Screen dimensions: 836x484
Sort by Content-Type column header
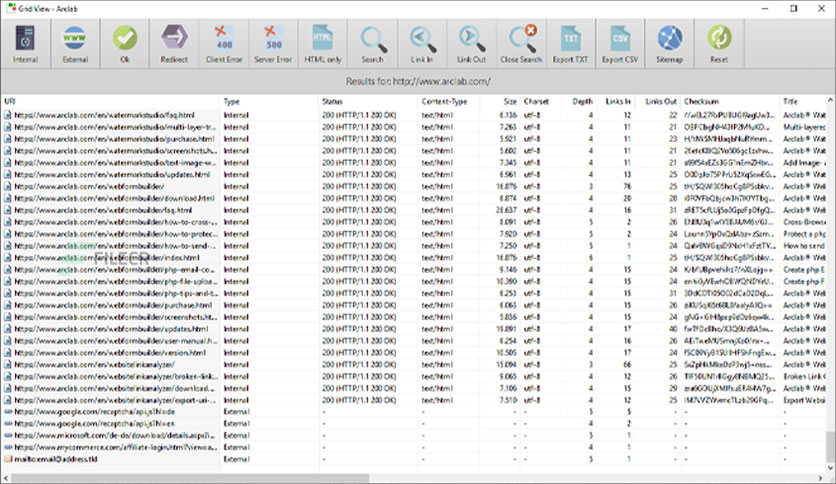coord(449,101)
